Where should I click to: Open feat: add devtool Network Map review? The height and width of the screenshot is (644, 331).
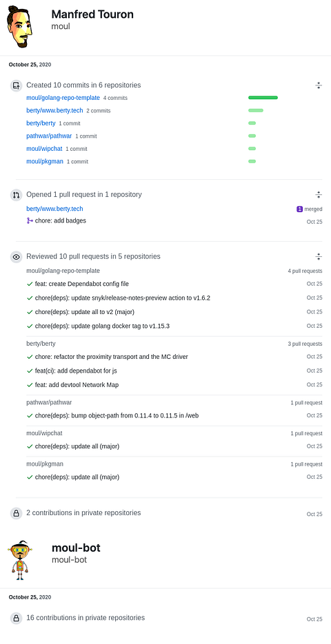pos(77,385)
